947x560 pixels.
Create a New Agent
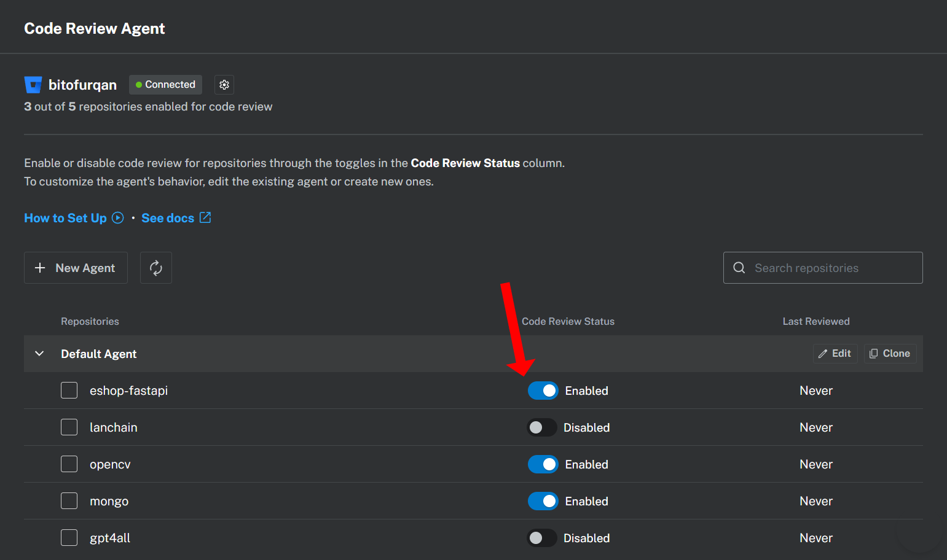click(76, 268)
